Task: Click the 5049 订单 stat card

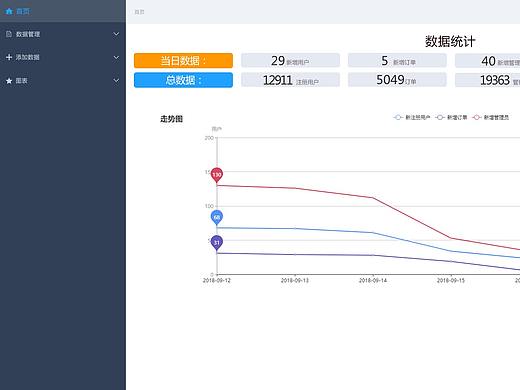Action: pyautogui.click(x=397, y=80)
